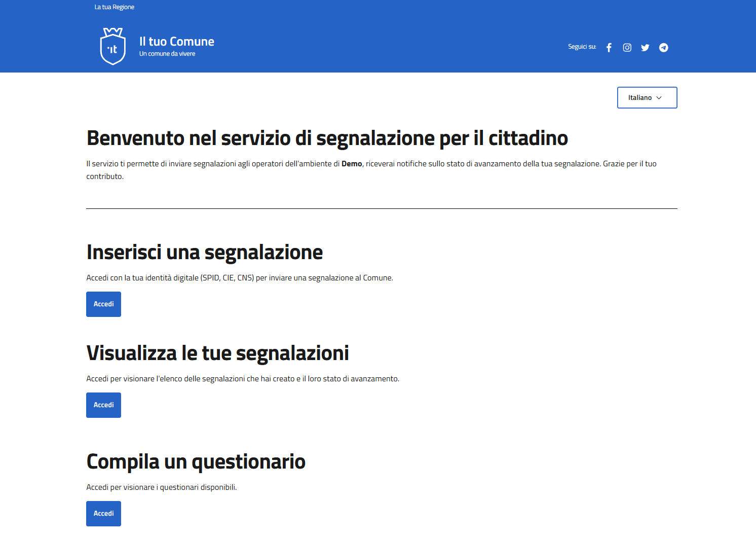
Task: Click the Il tuo Comune site title
Action: [177, 42]
